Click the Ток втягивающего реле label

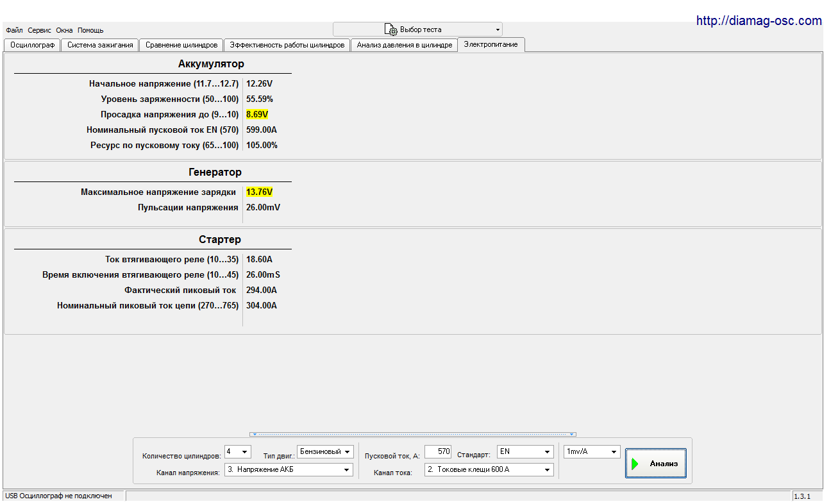(x=172, y=260)
